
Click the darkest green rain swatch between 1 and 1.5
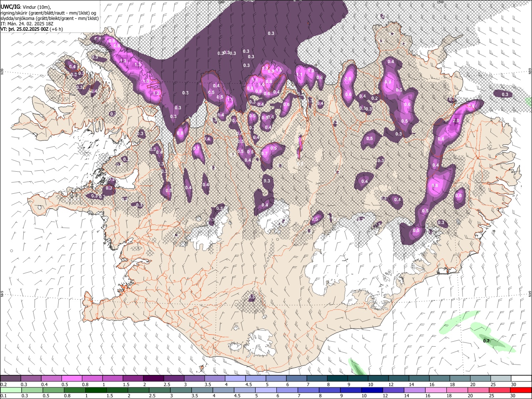96,390
